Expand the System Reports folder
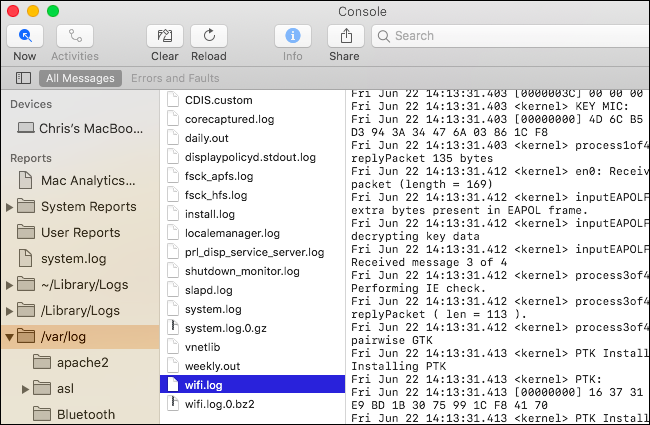This screenshot has width=650, height=425. (10, 207)
